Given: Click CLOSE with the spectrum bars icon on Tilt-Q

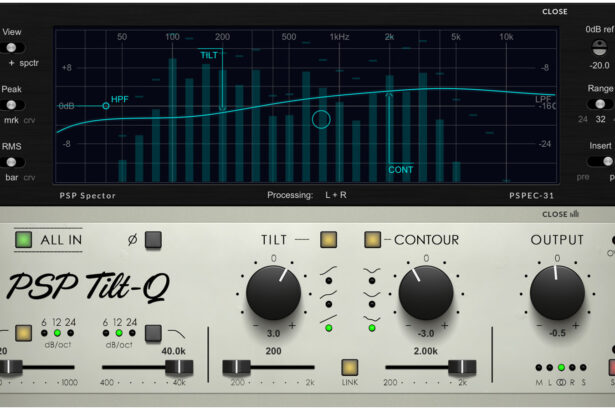Looking at the screenshot, I should coord(560,214).
